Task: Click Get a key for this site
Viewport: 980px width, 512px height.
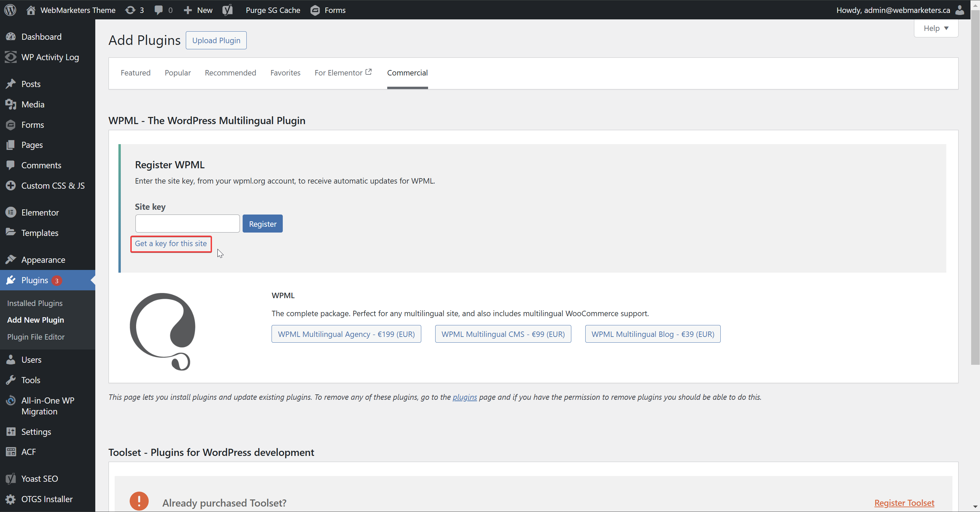Action: click(x=171, y=244)
